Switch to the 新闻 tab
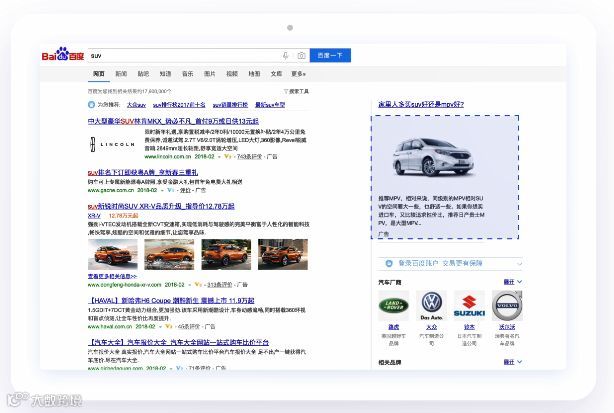Viewport: 614px width, 413px height. click(121, 74)
